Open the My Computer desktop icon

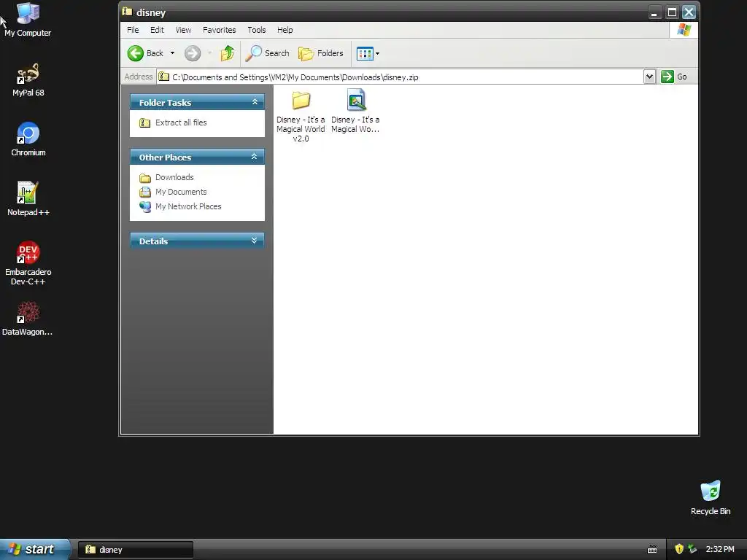[x=28, y=20]
